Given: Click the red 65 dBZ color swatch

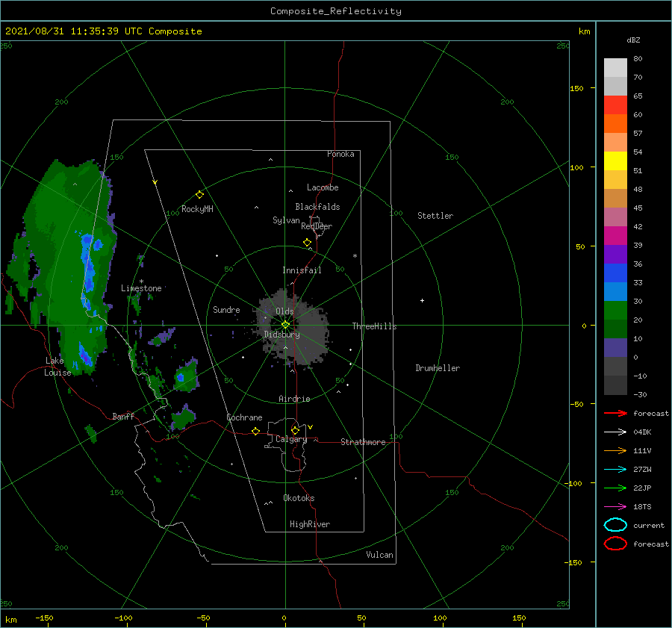Looking at the screenshot, I should (x=615, y=105).
